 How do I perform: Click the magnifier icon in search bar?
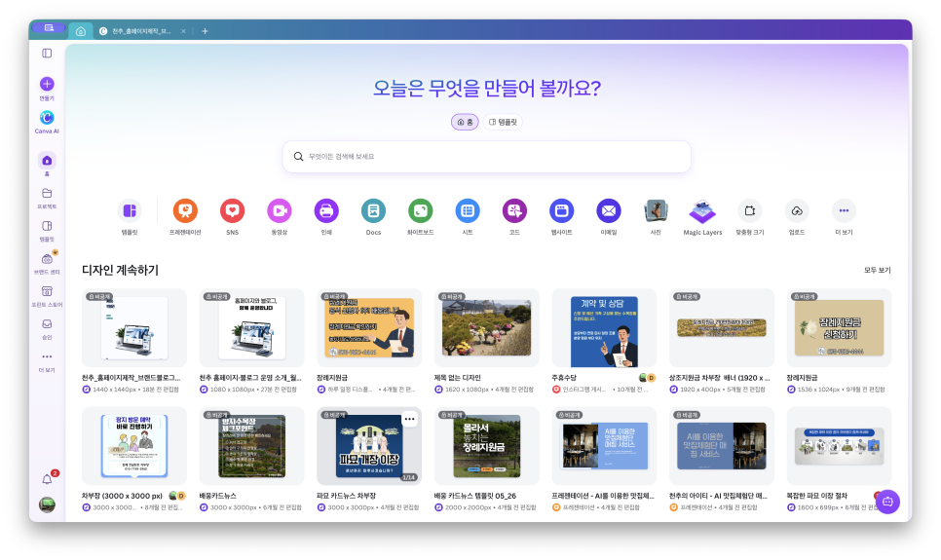[298, 157]
